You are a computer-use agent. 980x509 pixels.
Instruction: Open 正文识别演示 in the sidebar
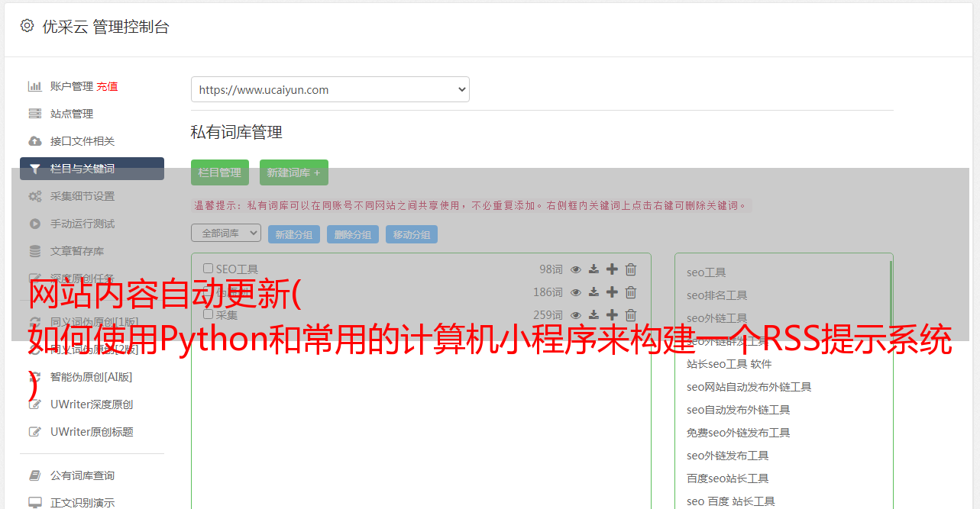tap(82, 503)
